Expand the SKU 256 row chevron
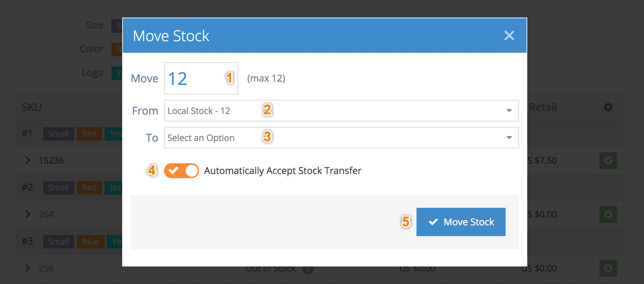The height and width of the screenshot is (284, 644). click(28, 268)
